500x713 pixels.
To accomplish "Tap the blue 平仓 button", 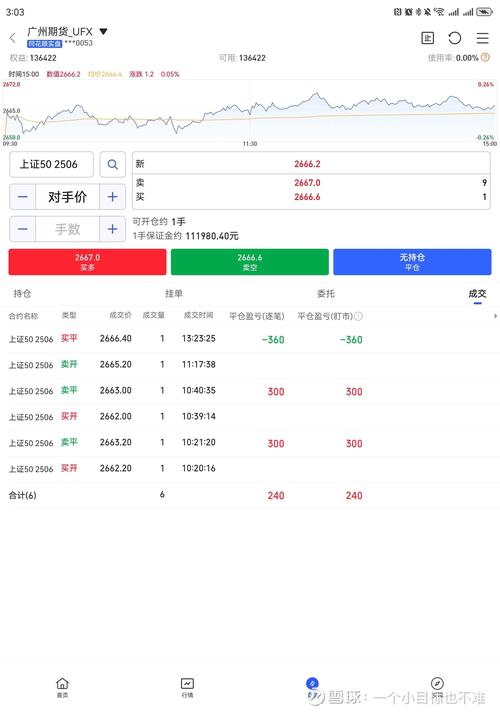I will point(412,262).
